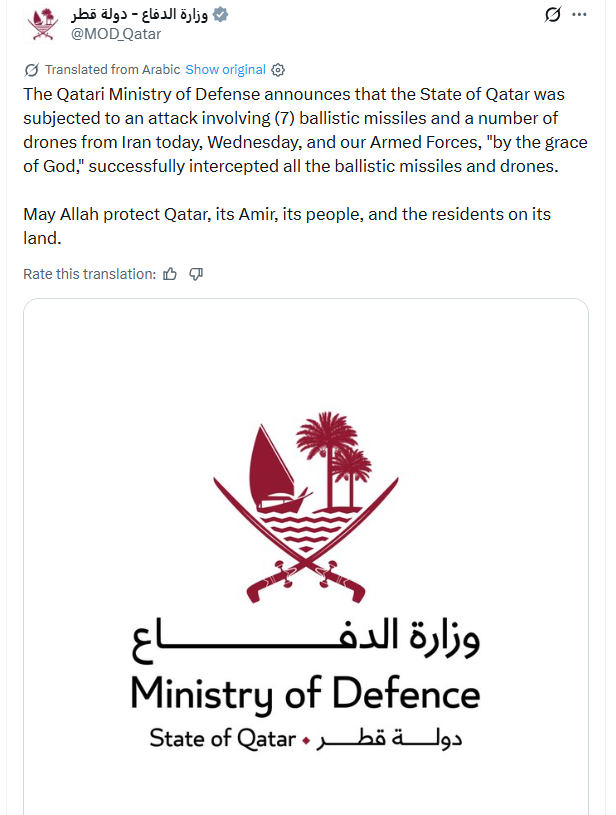The height and width of the screenshot is (815, 616).
Task: Click 'State of Qatar' caption in image
Action: coord(222,739)
